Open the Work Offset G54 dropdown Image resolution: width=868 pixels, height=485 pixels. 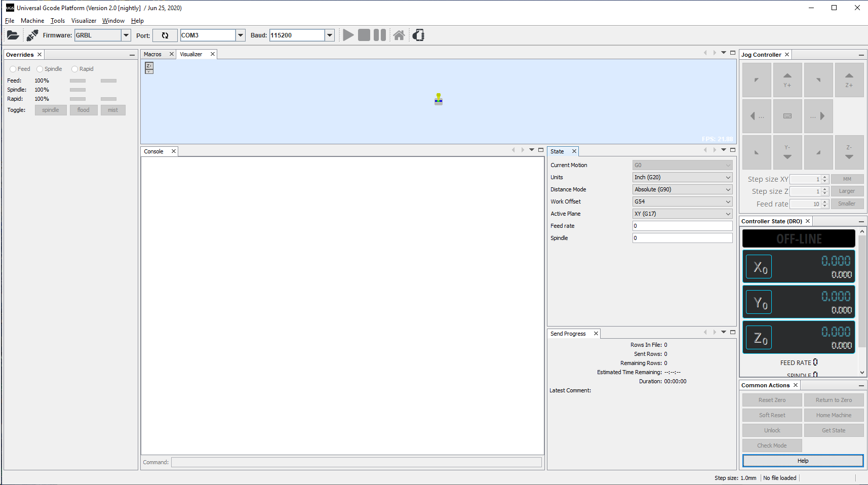pos(682,201)
